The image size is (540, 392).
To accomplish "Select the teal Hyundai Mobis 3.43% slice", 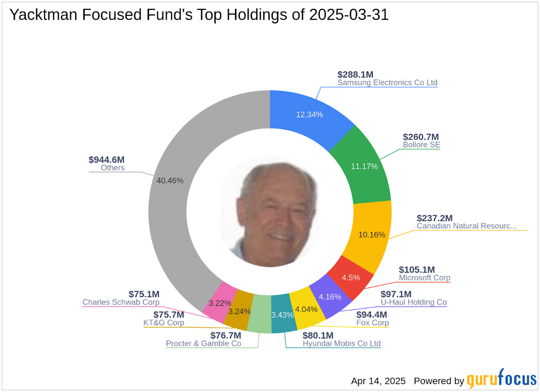I will 282,314.
